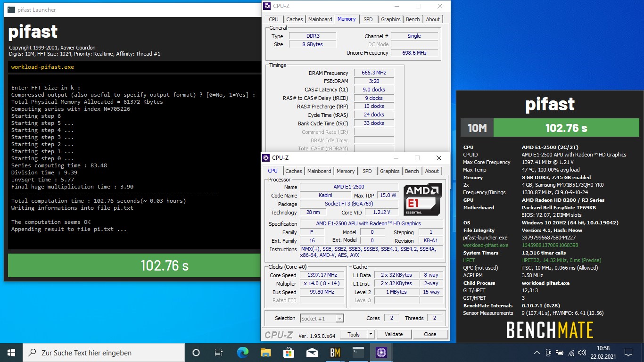The image size is (644, 362).
Task: Open the Socket #1 selection dropdown
Action: click(322, 318)
